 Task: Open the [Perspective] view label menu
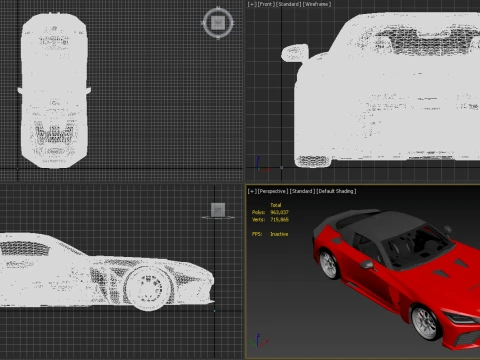[x=273, y=191]
